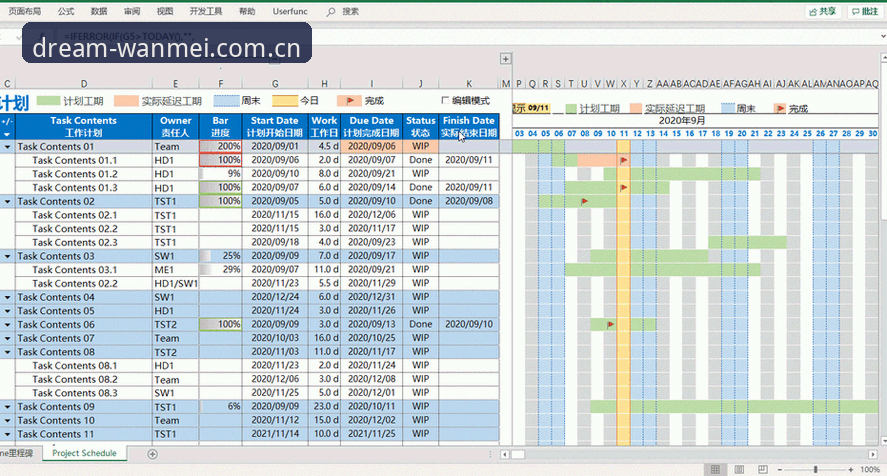
Task: Select the Task Contents 03.1 row label
Action: click(x=84, y=270)
